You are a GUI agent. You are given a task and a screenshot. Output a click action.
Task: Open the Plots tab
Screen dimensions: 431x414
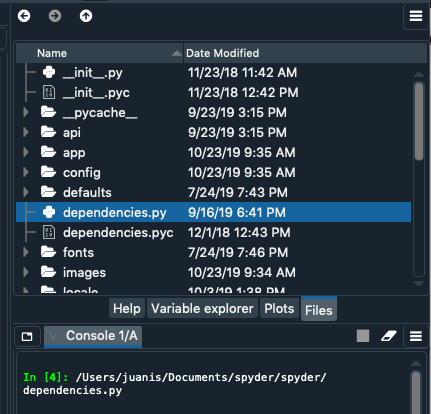coord(279,308)
